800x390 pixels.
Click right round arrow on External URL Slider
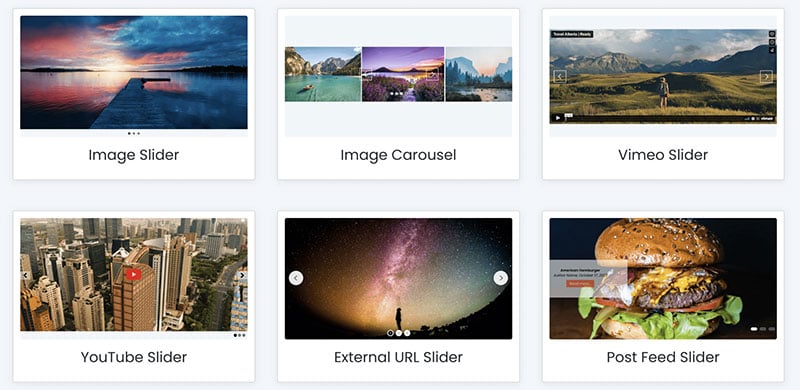(x=501, y=278)
